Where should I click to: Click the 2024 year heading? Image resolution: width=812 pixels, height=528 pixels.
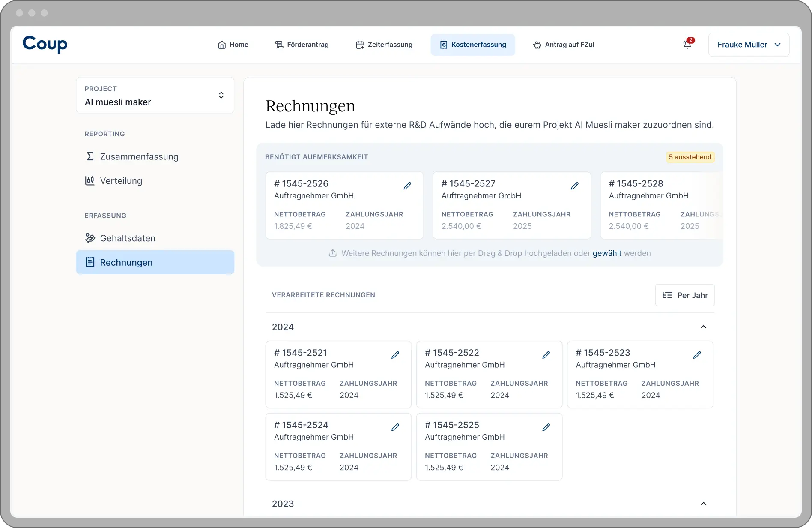pyautogui.click(x=283, y=327)
